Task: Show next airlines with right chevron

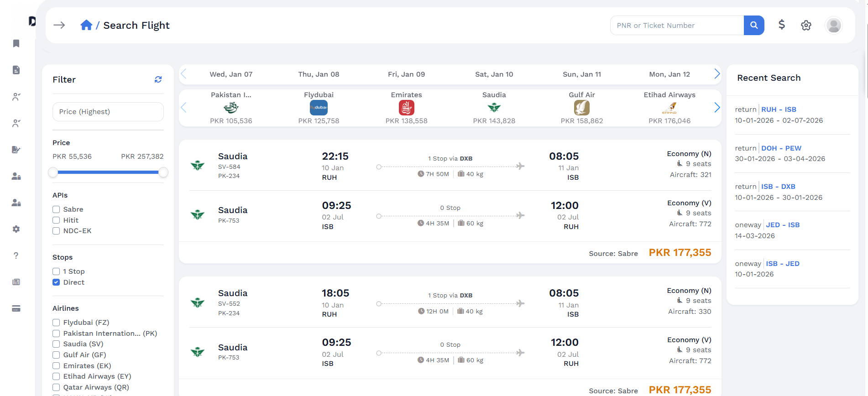Action: [x=717, y=108]
